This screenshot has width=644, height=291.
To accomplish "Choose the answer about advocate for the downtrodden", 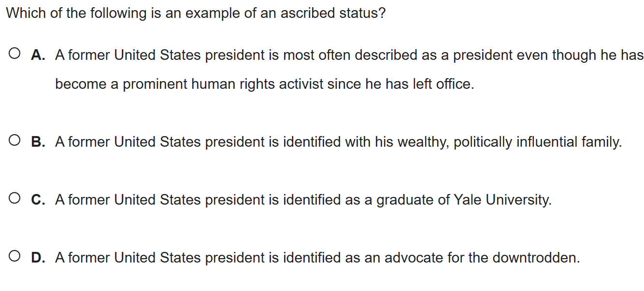I will (x=317, y=258).
